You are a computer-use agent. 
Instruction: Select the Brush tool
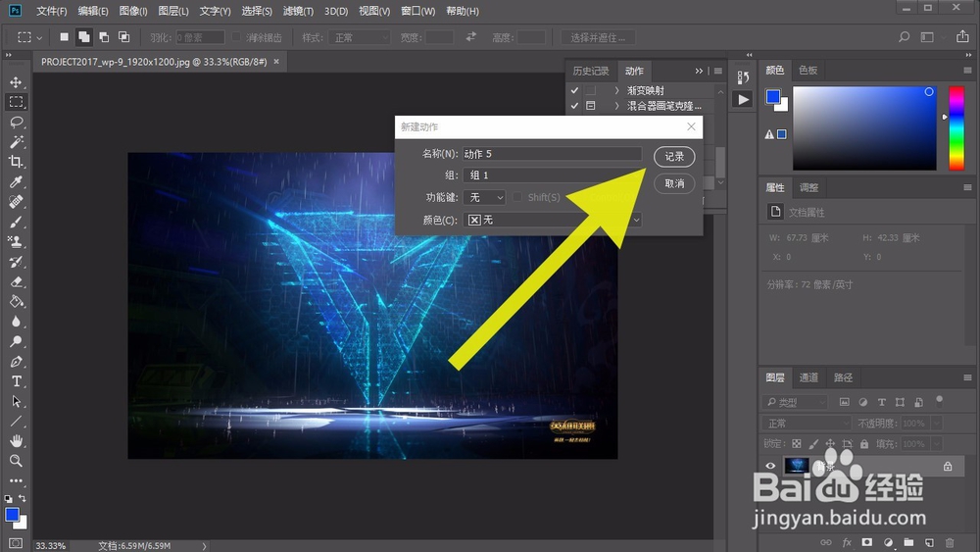tap(17, 222)
